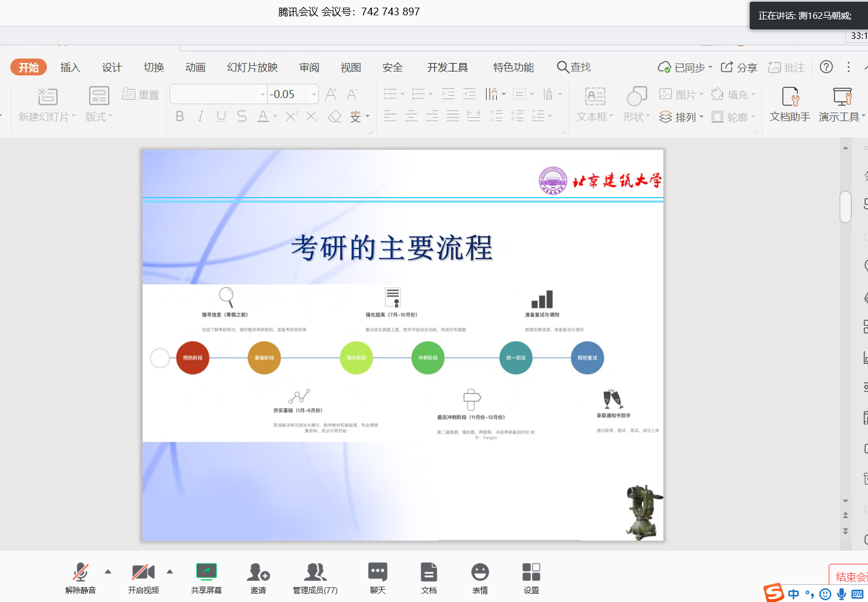Click the end meeting button

tap(850, 577)
